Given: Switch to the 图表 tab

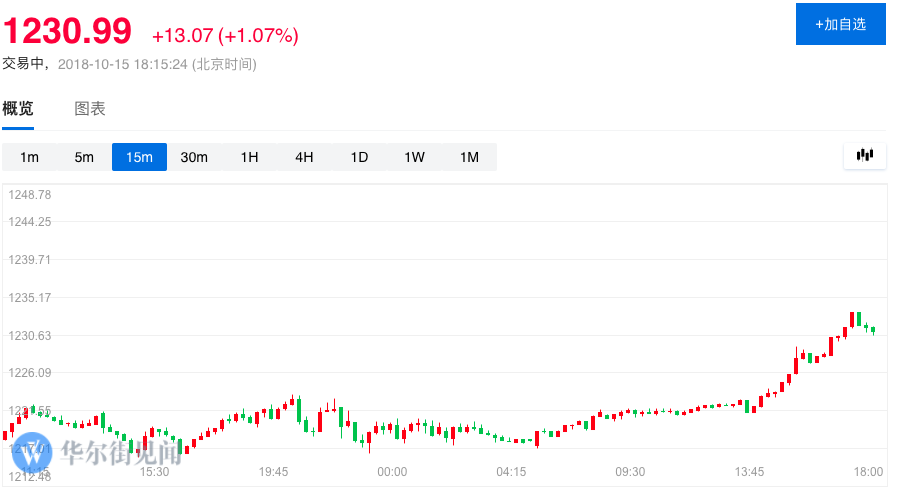Looking at the screenshot, I should (90, 108).
